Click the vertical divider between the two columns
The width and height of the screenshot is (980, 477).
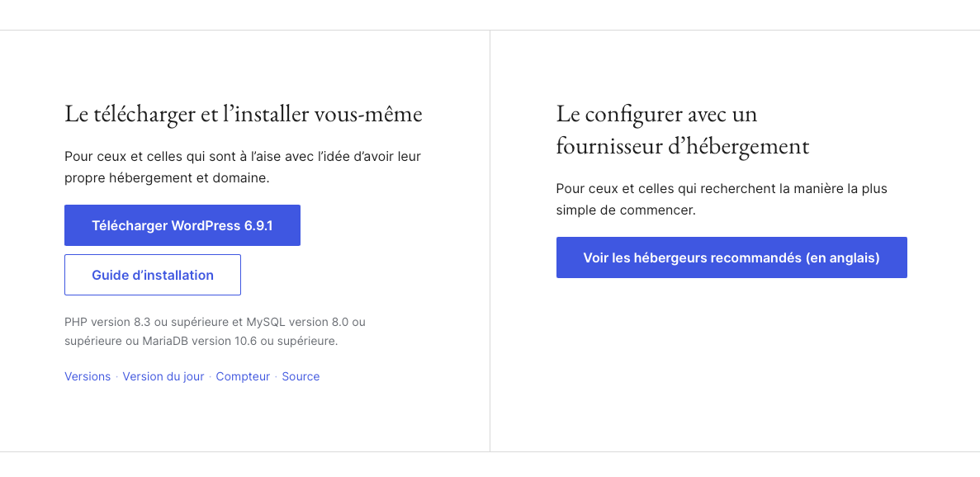click(490, 241)
